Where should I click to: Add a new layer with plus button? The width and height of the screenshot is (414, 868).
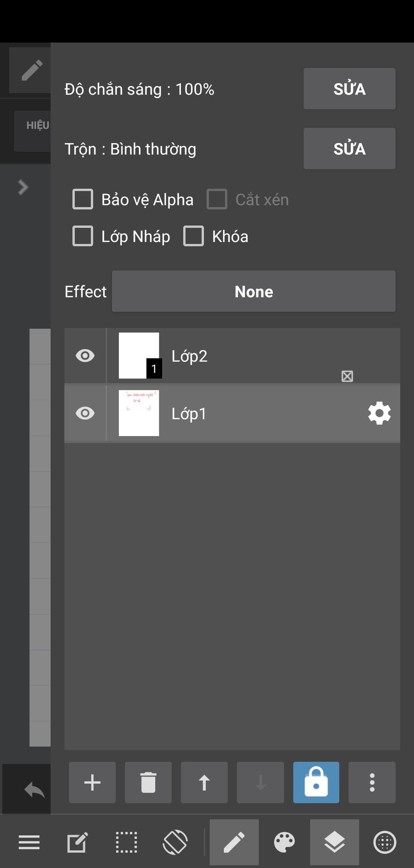tap(92, 782)
